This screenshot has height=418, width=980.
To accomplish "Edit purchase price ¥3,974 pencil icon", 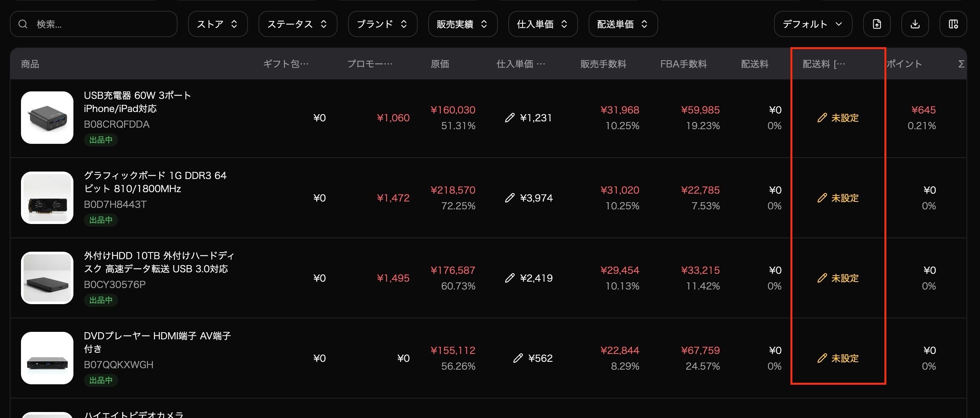I will [510, 198].
